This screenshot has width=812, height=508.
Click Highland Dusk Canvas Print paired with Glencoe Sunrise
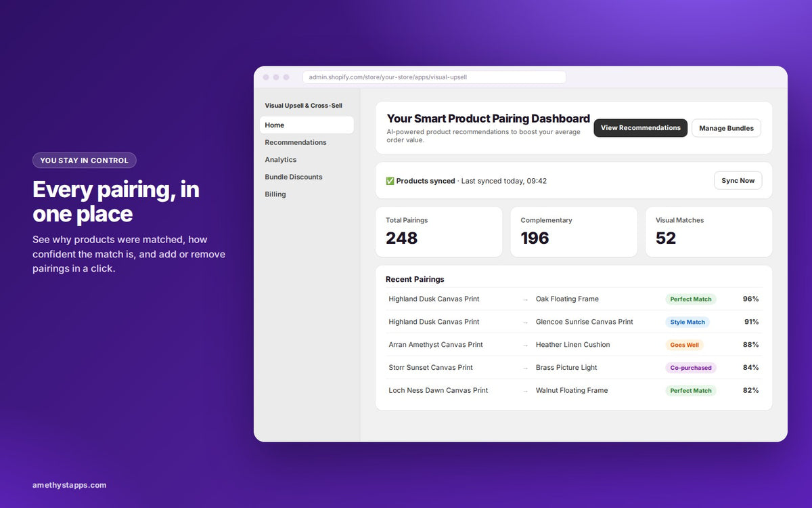tap(434, 322)
